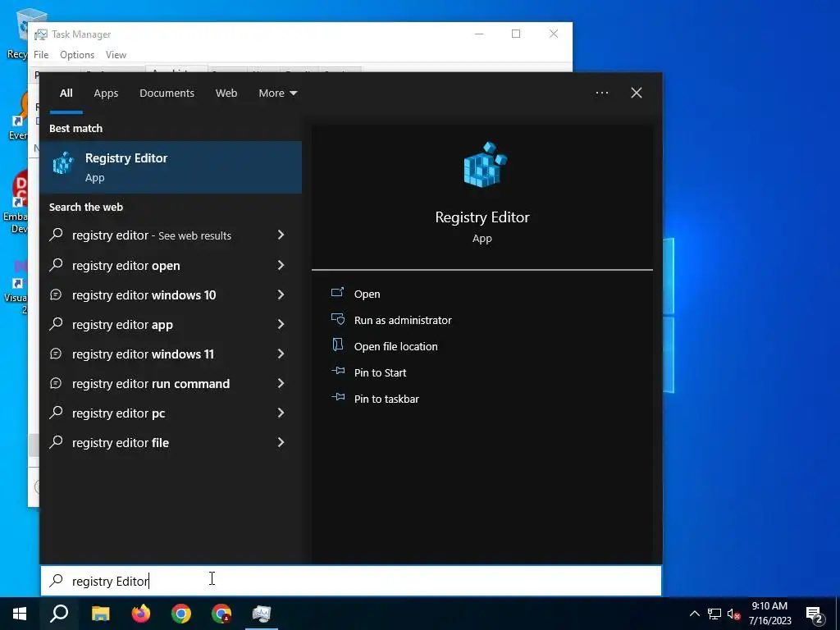Expand arrow for 'registry editor file'
The image size is (840, 630).
(x=281, y=442)
